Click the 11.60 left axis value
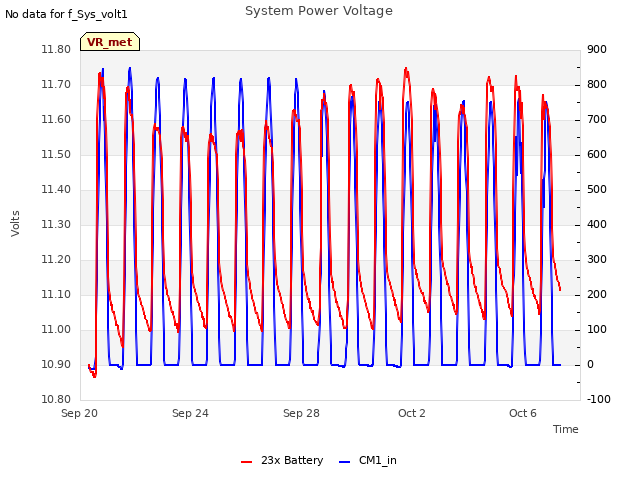This screenshot has width=640, height=480. [56, 120]
